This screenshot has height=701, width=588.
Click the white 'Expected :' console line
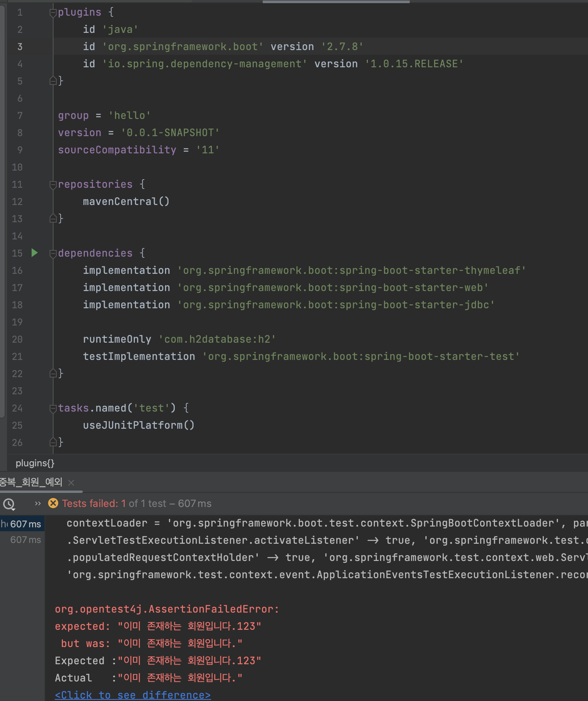pyautogui.click(x=158, y=661)
